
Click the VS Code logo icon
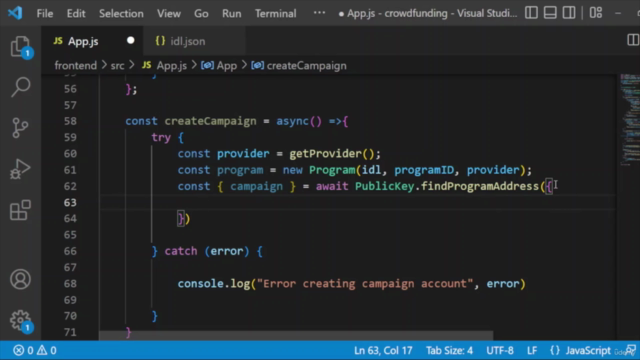15,13
